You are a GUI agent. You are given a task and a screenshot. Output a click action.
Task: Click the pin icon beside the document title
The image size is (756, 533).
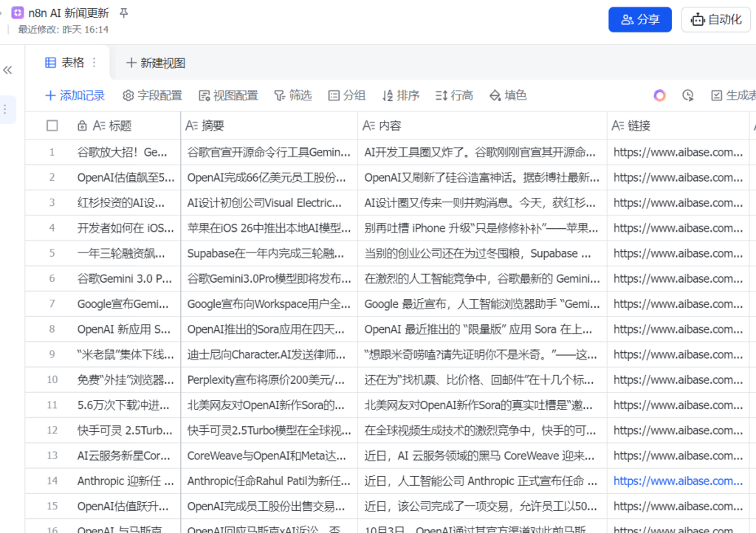[123, 13]
